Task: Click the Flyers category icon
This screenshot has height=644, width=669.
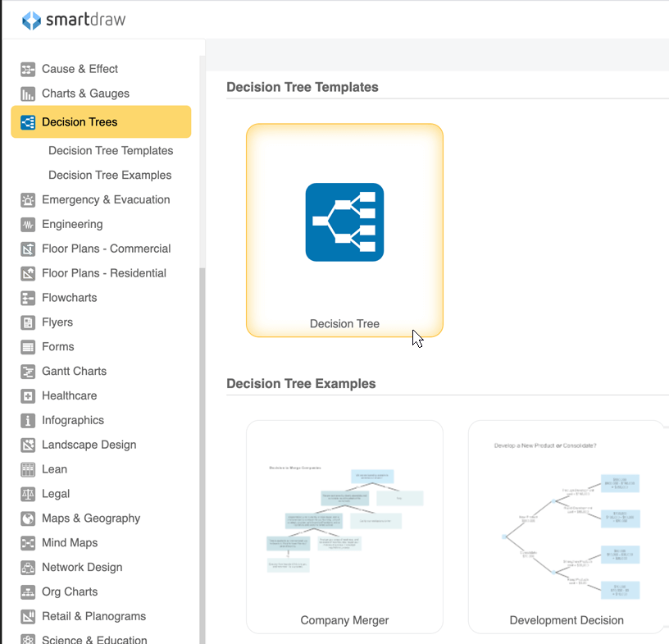Action: click(x=28, y=322)
